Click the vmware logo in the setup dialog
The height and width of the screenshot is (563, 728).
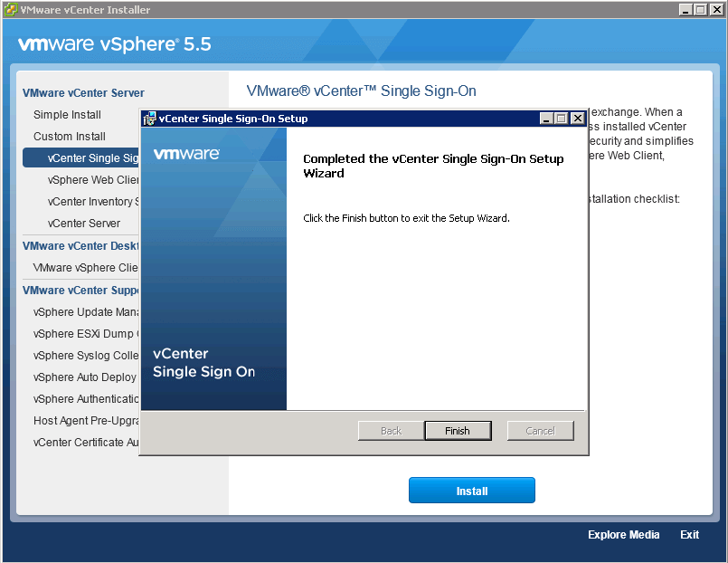(x=186, y=154)
